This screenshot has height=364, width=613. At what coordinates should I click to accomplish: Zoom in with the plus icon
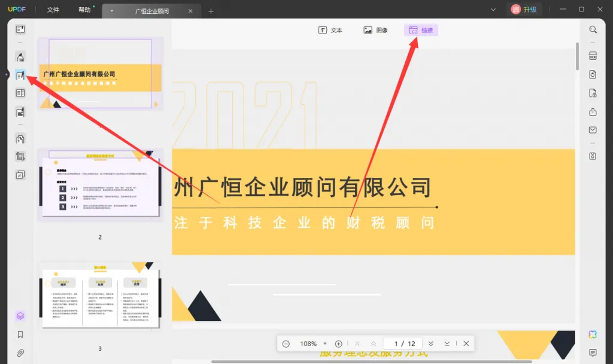[339, 344]
